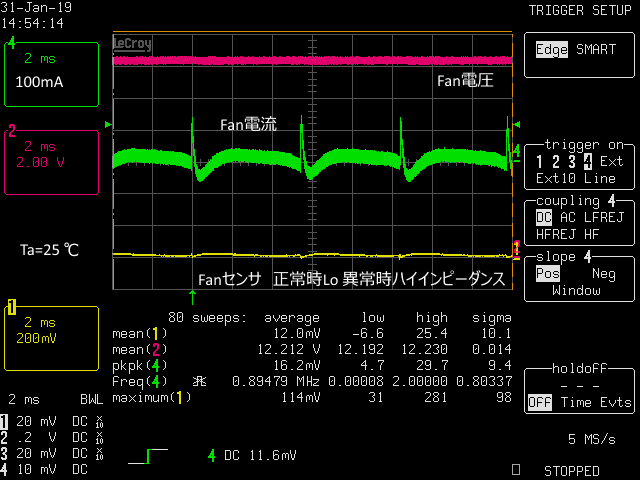Click the green trigger time arrow below grid
The height and width of the screenshot is (480, 640).
point(192,297)
